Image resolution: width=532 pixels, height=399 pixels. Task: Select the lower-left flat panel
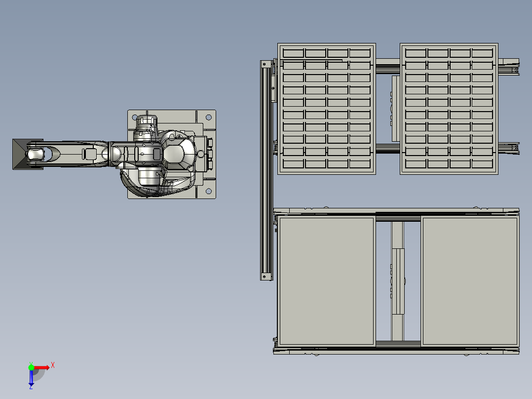[x=326, y=281]
